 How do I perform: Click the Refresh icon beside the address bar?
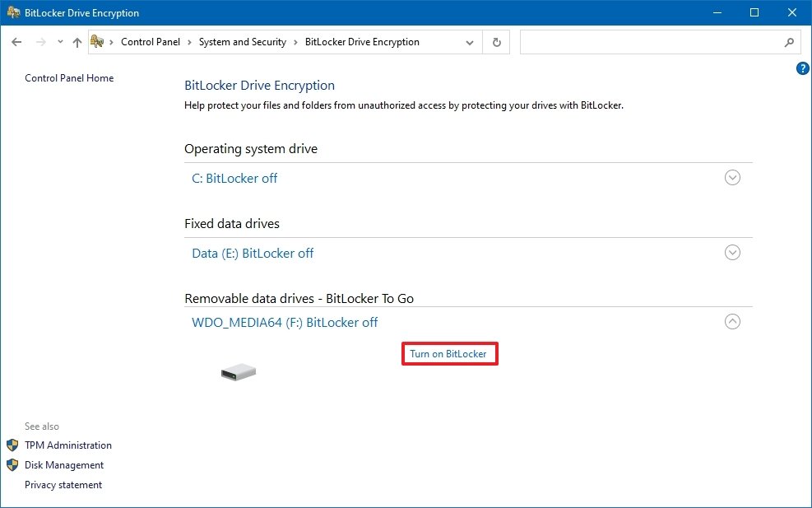[496, 42]
